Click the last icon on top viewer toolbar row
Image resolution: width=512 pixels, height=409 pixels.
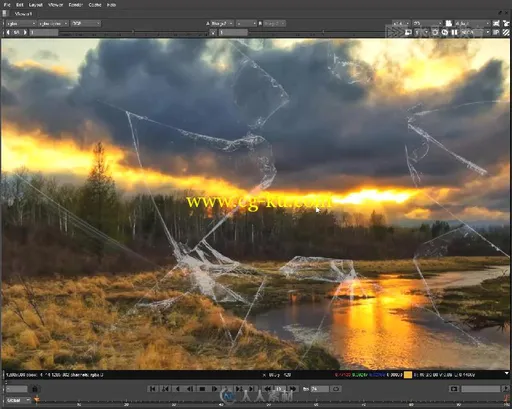(x=506, y=23)
